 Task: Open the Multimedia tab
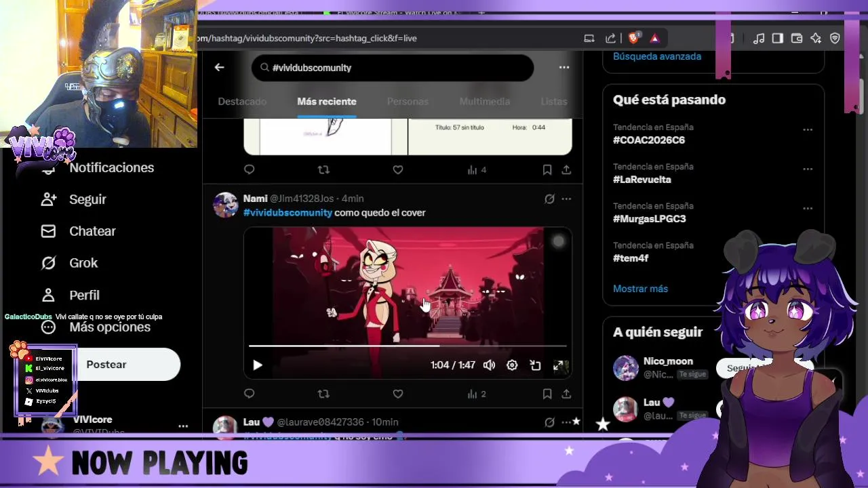point(484,101)
